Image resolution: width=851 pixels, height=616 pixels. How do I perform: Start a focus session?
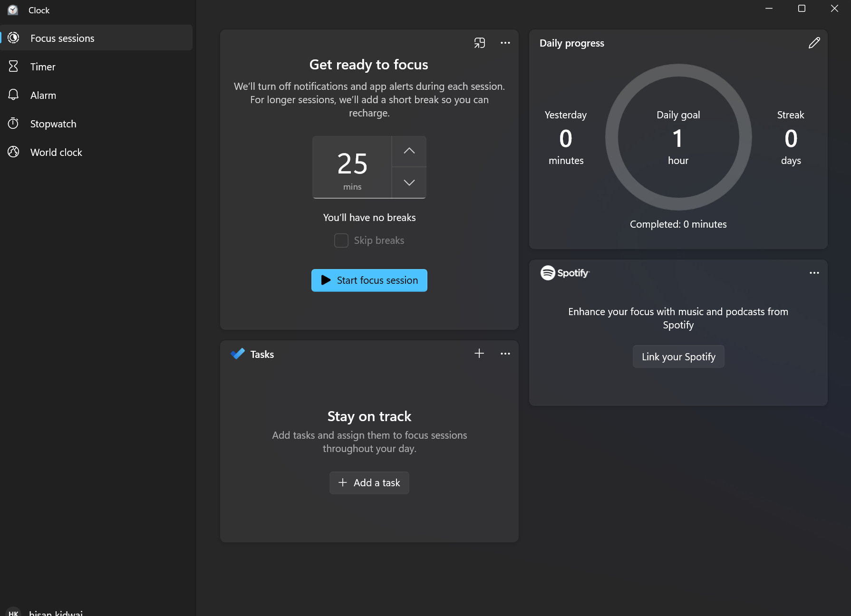tap(369, 280)
